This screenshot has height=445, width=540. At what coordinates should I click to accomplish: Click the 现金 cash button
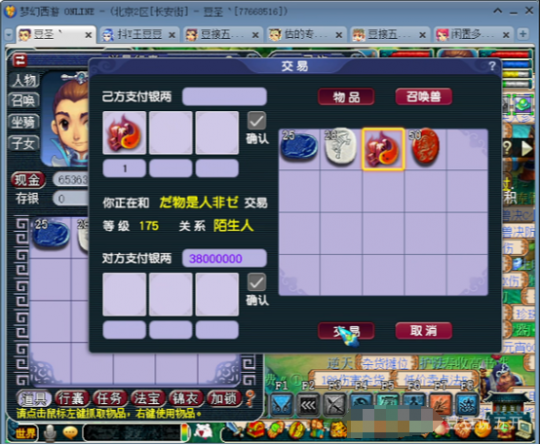coord(28,179)
